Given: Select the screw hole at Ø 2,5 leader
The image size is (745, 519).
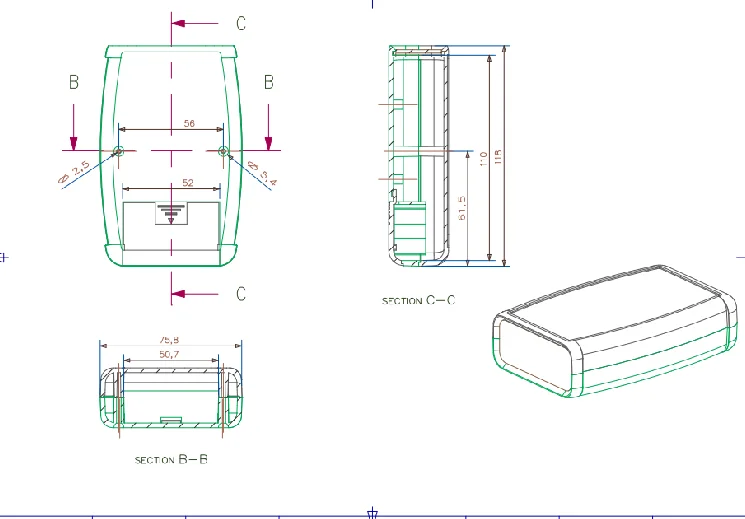Looking at the screenshot, I should point(118,151).
